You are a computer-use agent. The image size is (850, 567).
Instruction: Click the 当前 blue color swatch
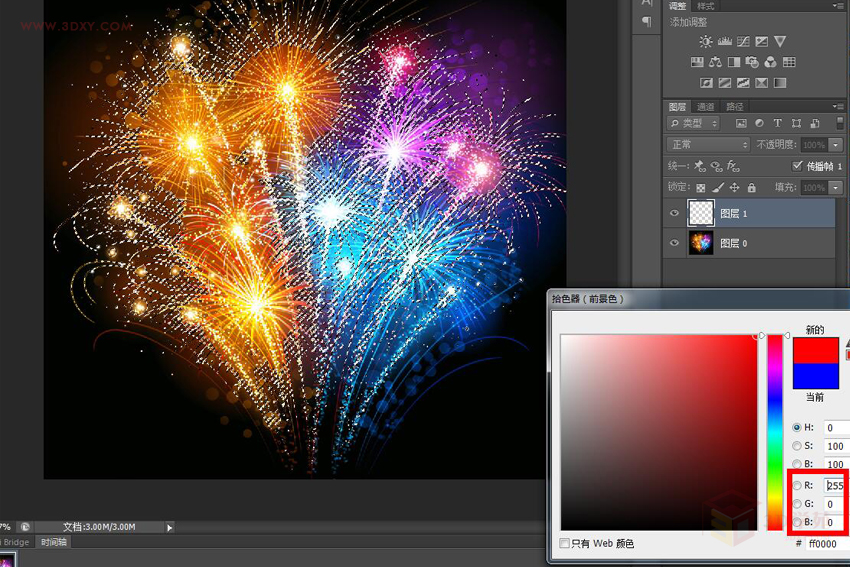(x=816, y=376)
